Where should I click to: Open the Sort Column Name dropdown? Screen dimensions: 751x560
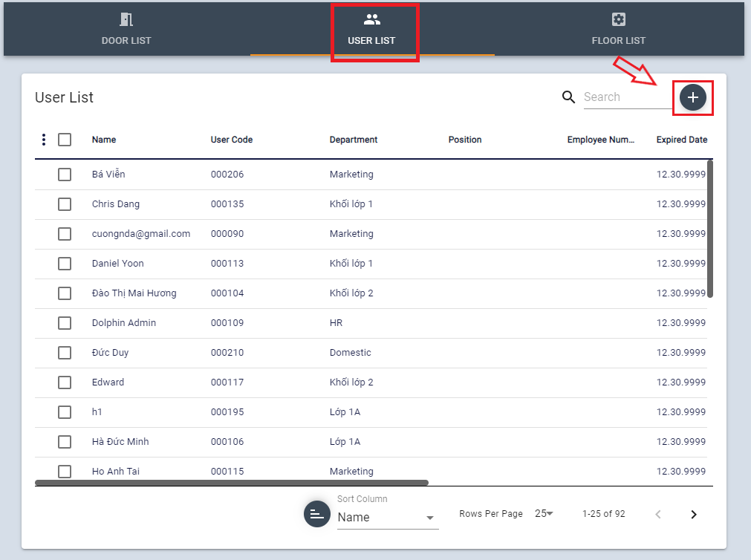pyautogui.click(x=387, y=518)
